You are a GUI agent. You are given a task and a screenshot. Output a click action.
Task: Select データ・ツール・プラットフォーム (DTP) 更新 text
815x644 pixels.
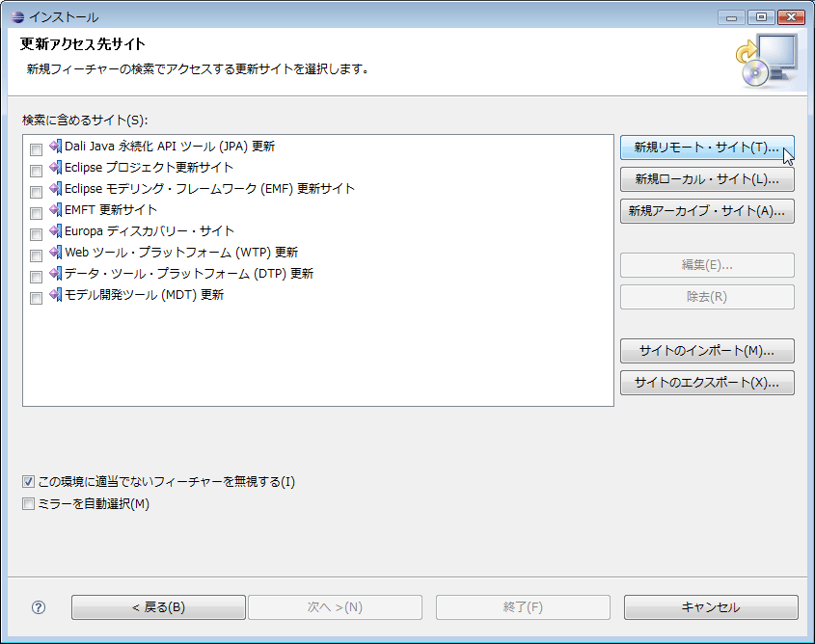pyautogui.click(x=189, y=274)
